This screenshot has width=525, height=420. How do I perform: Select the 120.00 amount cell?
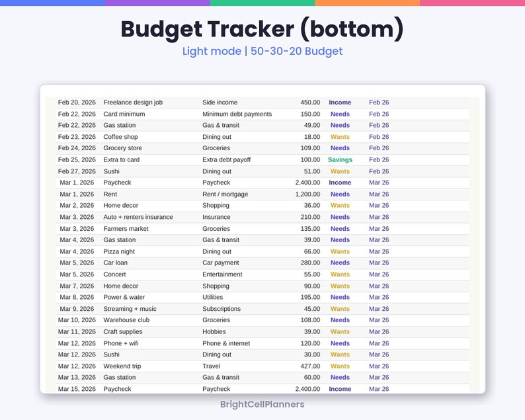pyautogui.click(x=310, y=343)
